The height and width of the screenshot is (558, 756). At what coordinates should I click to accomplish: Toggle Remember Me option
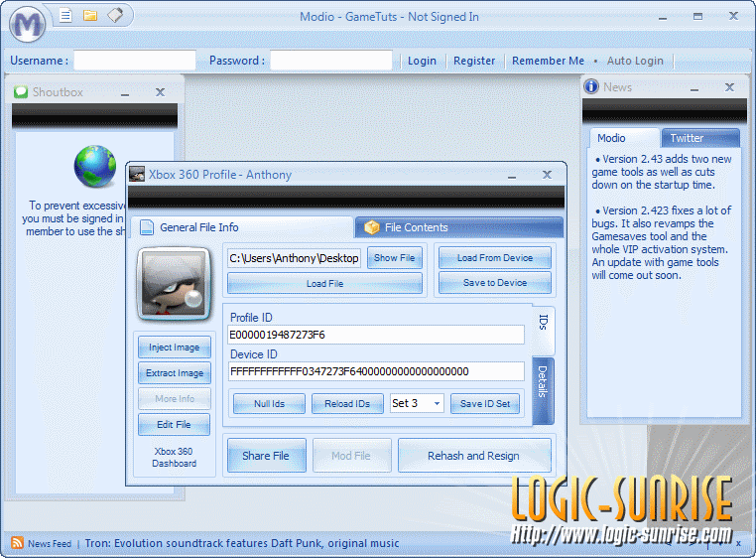(x=548, y=61)
